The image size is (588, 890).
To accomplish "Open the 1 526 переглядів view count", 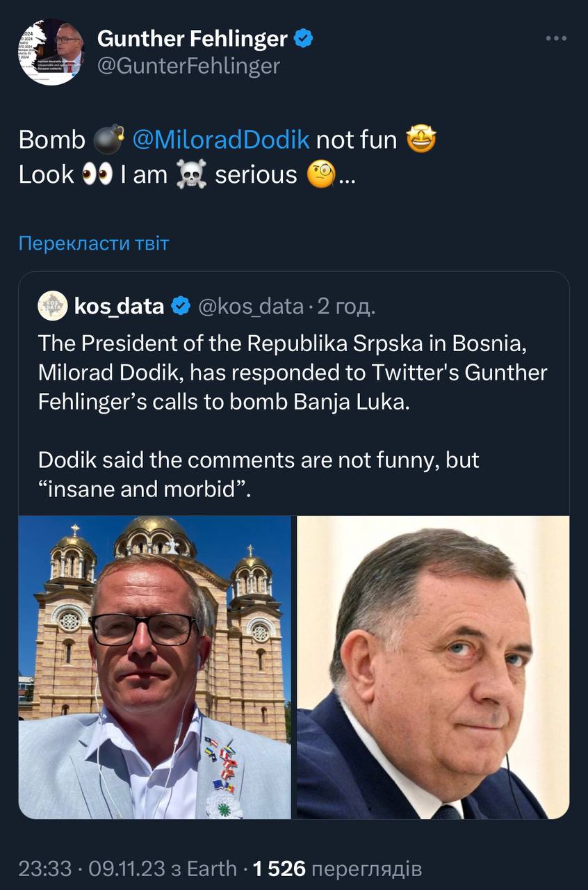I will point(337,868).
